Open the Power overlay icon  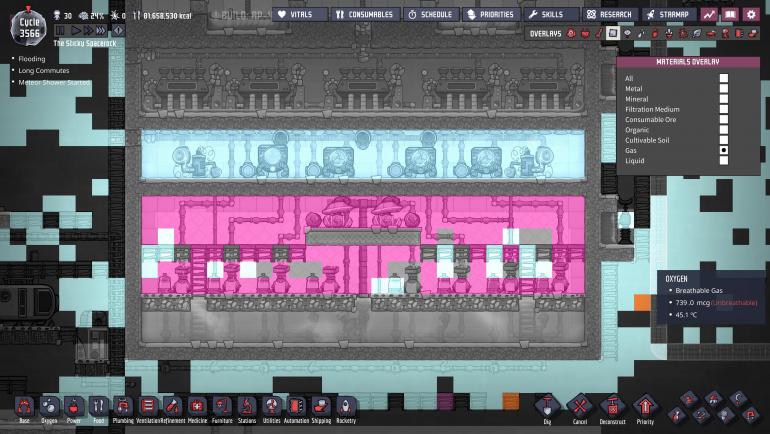point(585,33)
